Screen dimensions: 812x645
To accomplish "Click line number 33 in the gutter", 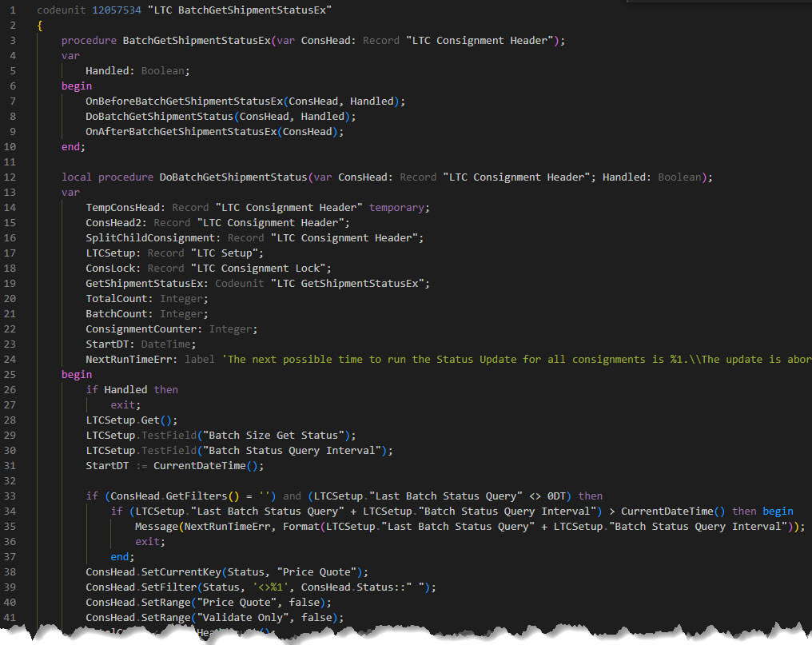I will point(10,496).
